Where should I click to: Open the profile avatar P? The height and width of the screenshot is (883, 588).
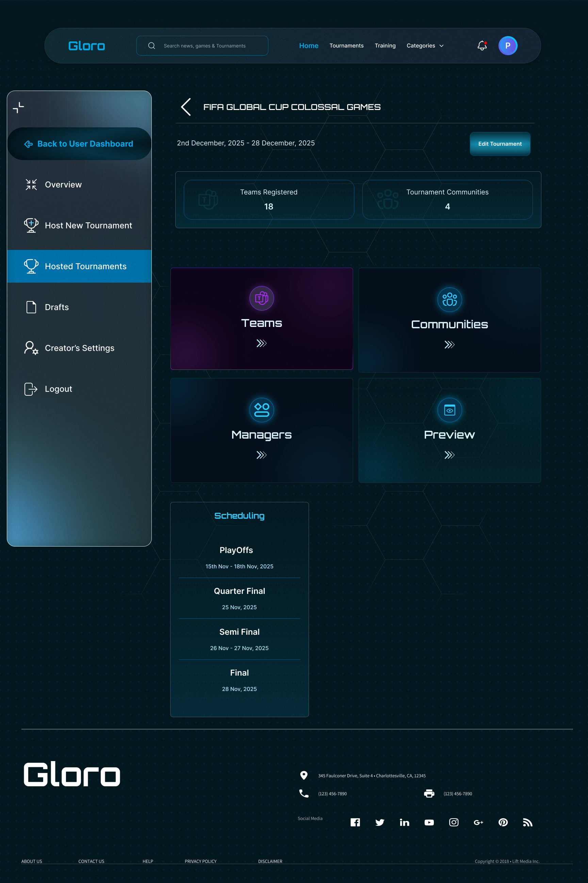(x=508, y=46)
